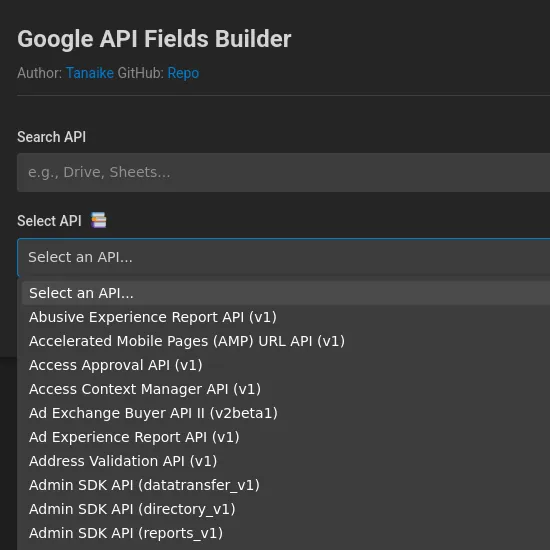Focus the Search API input field
550x550 pixels.
click(283, 172)
